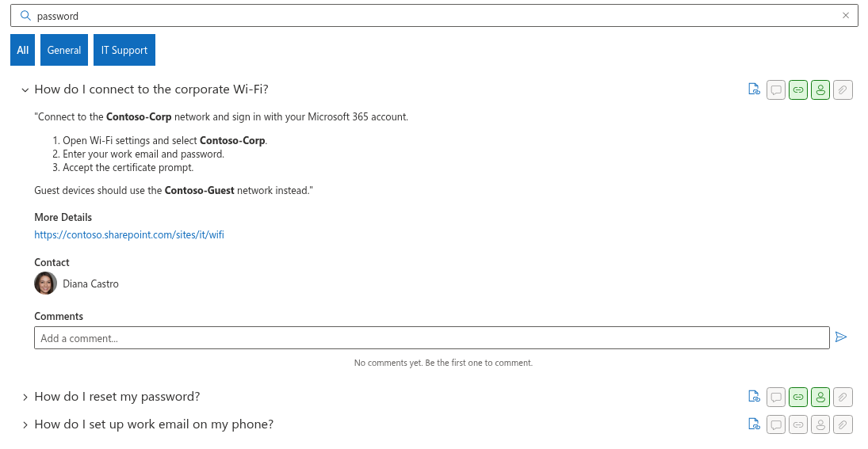Green link icon on corporate Wi-Fi row
This screenshot has width=868, height=449.
tap(798, 89)
